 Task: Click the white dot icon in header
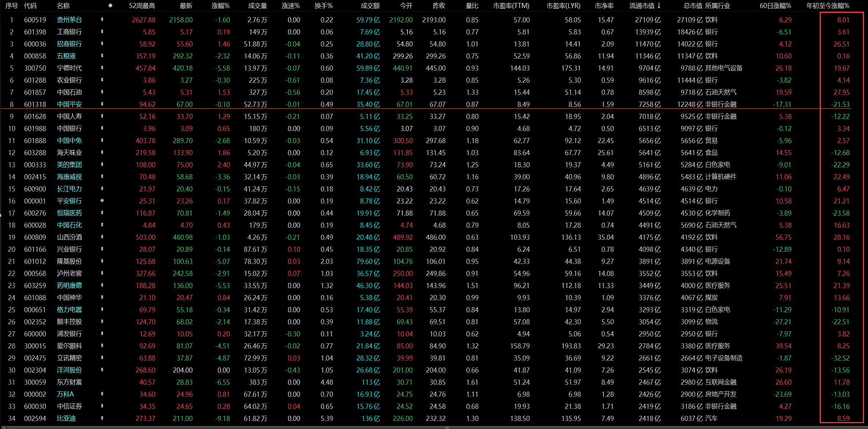[x=110, y=5]
